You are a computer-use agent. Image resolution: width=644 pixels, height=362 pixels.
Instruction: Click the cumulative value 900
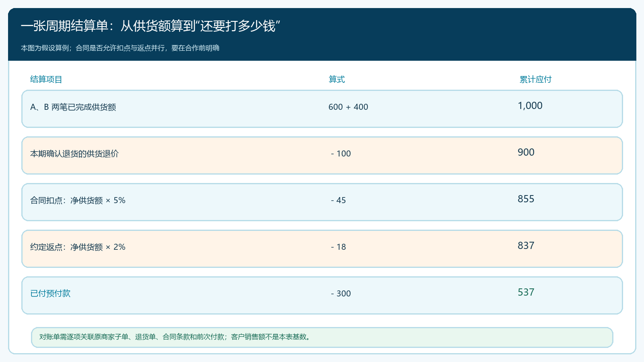526,152
